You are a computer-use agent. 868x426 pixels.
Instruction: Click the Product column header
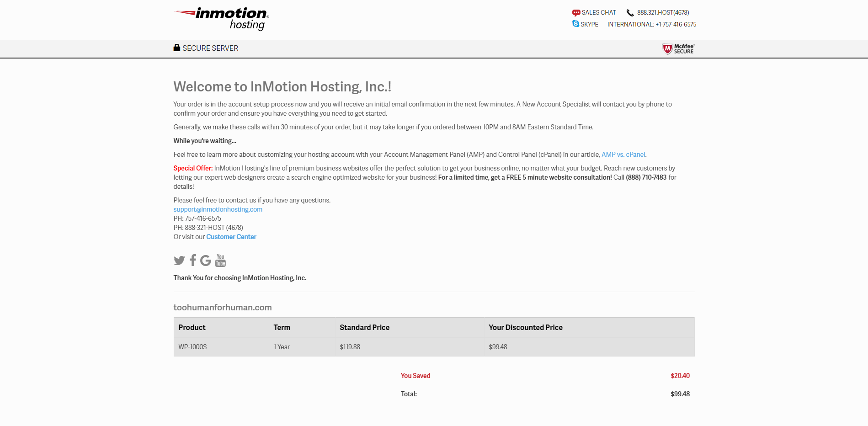[192, 327]
